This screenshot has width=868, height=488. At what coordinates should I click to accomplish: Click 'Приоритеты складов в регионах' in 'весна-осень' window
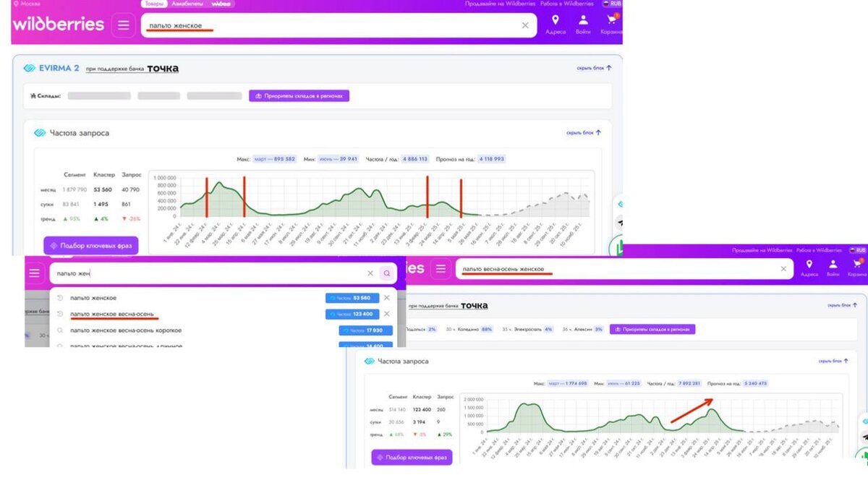click(x=652, y=329)
